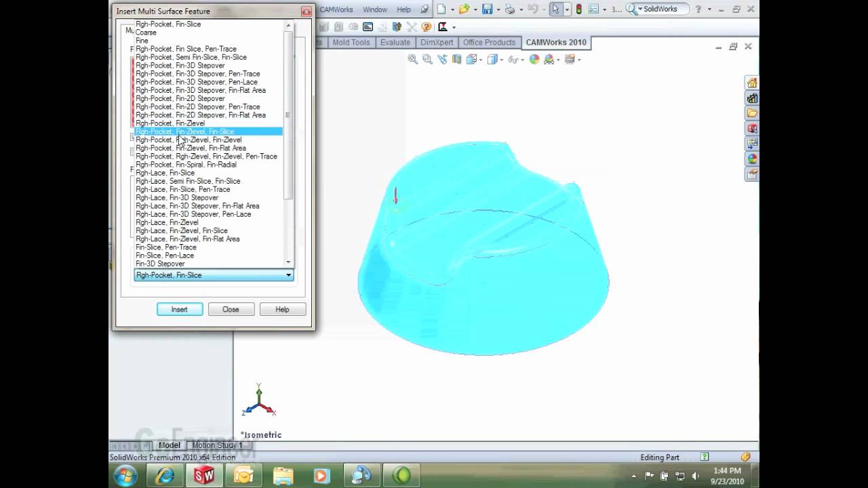Viewport: 868px width, 488px height.
Task: Expand the View Orientation dropdown arrow
Action: [481, 60]
